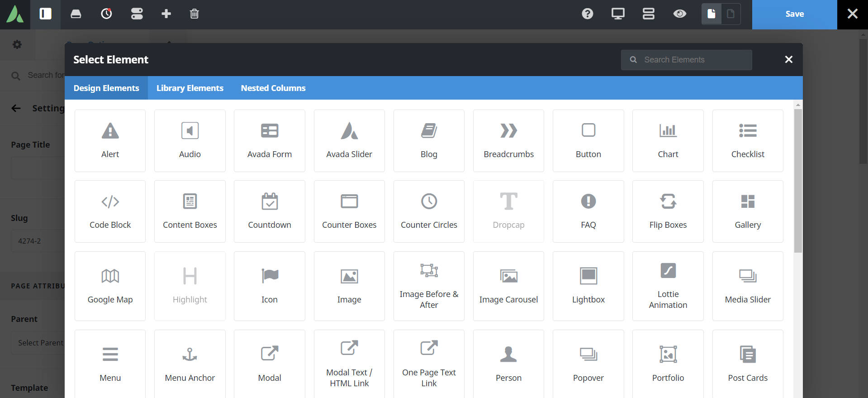
Task: Select the Gallery element
Action: 748,211
